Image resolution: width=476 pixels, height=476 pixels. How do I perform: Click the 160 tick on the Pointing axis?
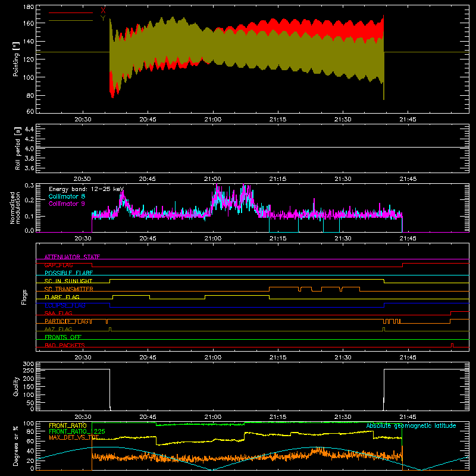(29, 23)
